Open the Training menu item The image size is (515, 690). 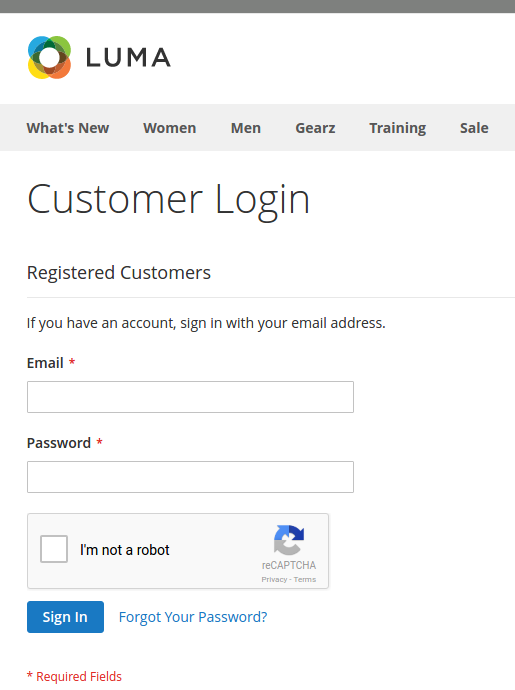397,128
